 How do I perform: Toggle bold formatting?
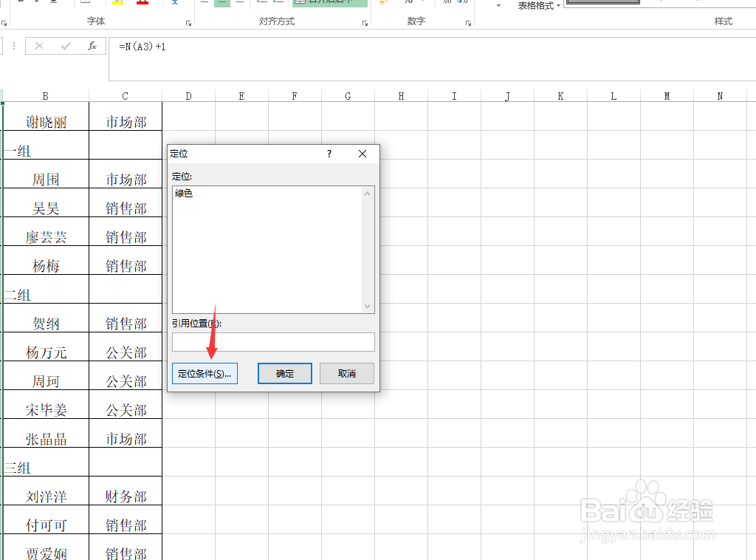click(x=21, y=3)
